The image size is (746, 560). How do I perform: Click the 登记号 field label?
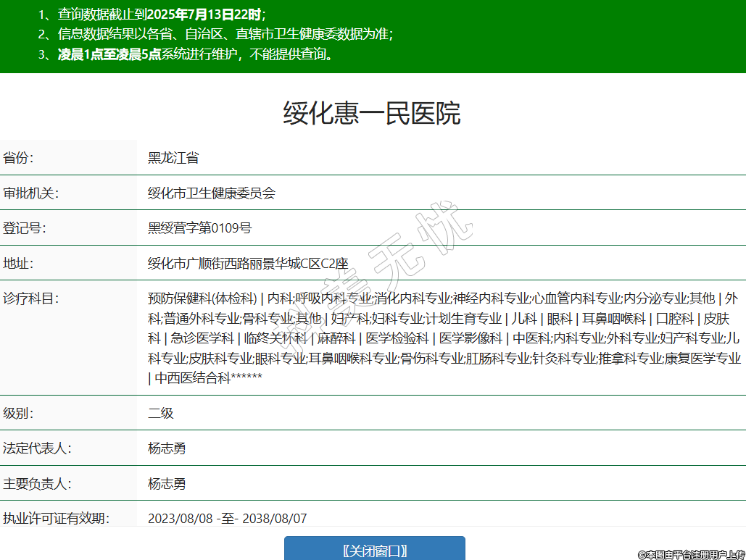[25, 228]
